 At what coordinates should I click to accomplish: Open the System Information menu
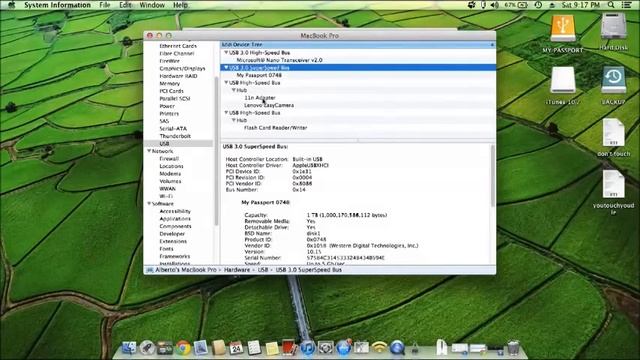pyautogui.click(x=57, y=5)
